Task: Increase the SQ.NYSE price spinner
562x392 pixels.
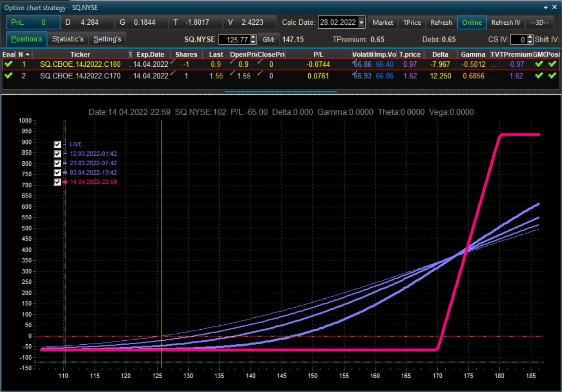Action: [x=253, y=37]
